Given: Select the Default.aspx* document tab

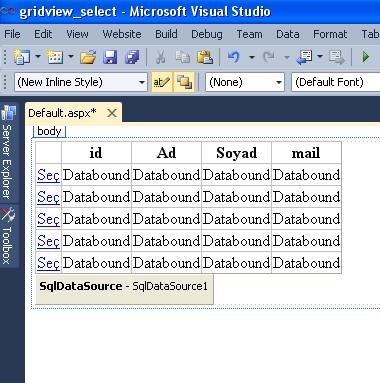Looking at the screenshot, I should coord(62,113).
